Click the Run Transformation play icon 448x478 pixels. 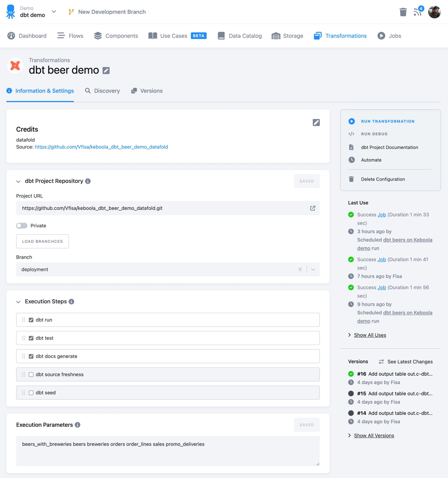351,121
